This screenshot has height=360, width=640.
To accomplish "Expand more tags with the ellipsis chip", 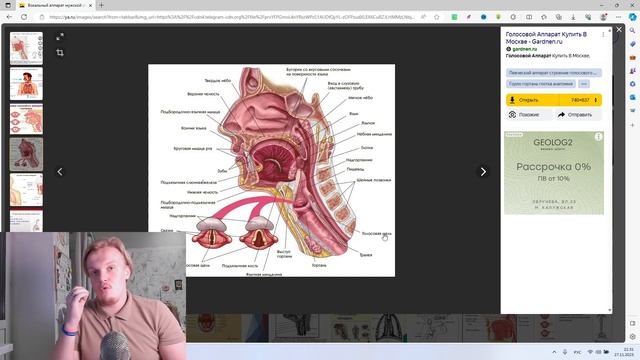I will pyautogui.click(x=584, y=84).
